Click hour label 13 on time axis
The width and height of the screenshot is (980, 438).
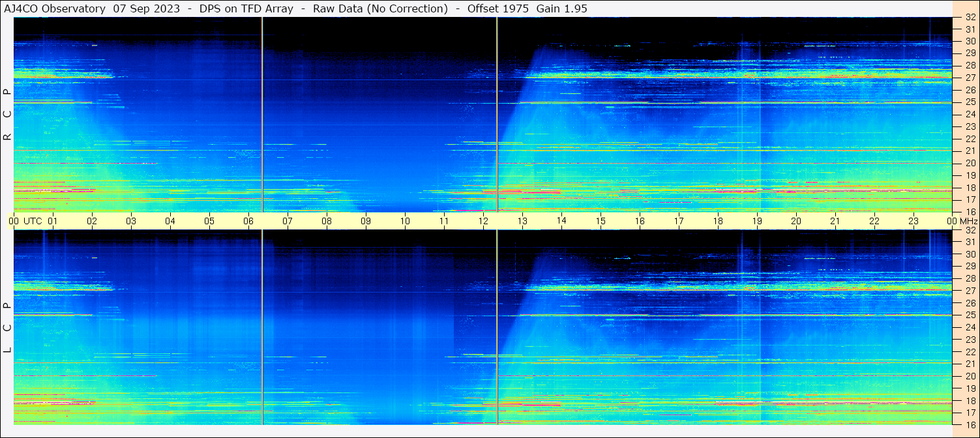pyautogui.click(x=522, y=221)
